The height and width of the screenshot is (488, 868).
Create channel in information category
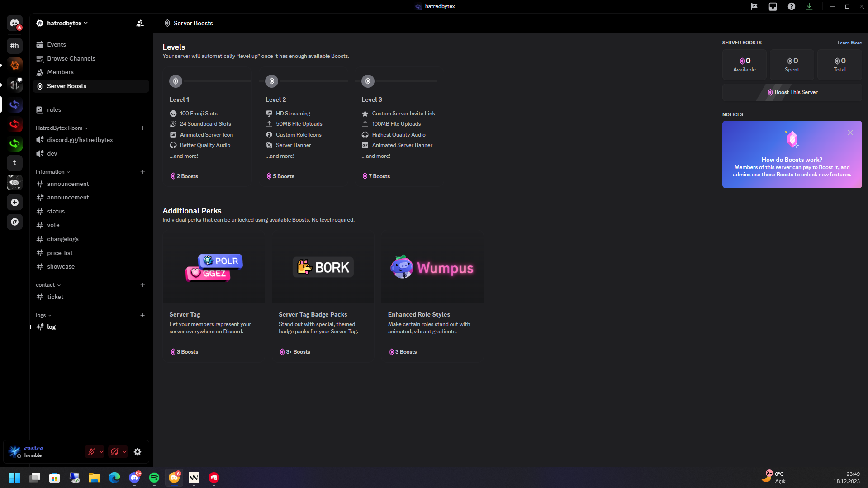coord(142,172)
